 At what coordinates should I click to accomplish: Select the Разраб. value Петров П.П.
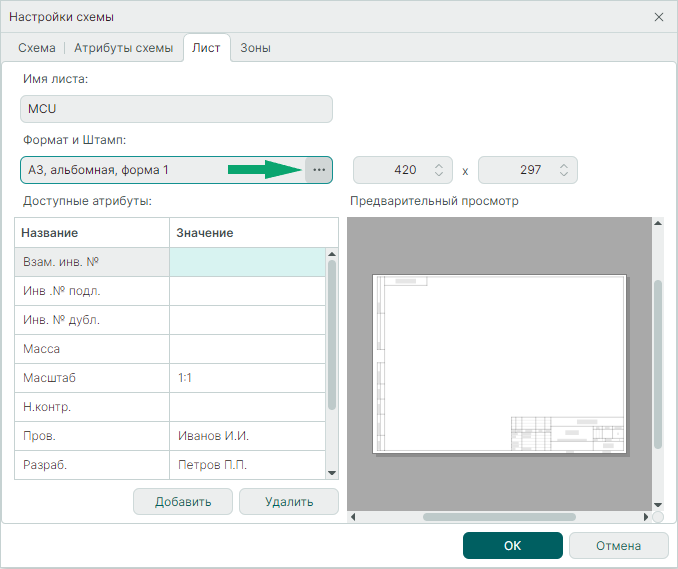click(x=247, y=465)
